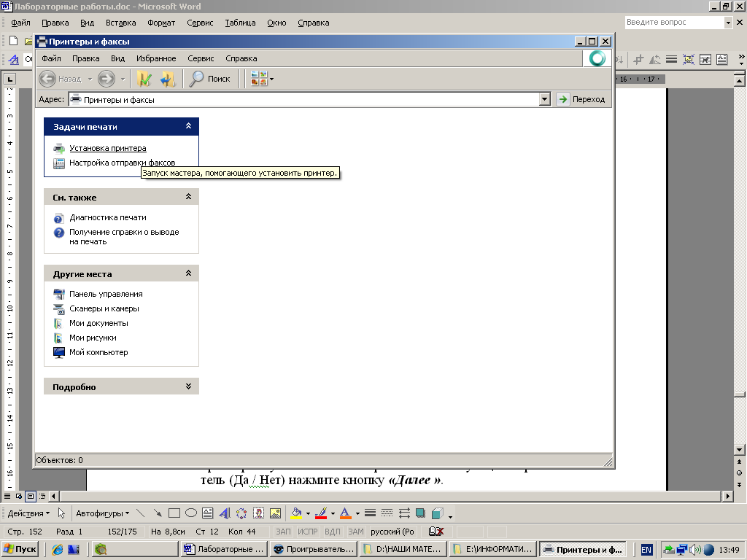Click Настройка отправки факсов link
The width and height of the screenshot is (747, 560).
(123, 163)
